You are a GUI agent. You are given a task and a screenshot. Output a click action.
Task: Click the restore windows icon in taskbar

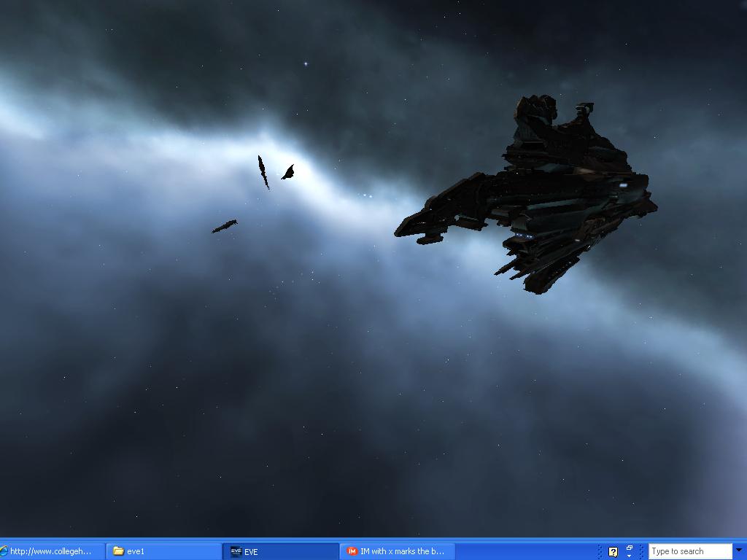[x=630, y=548]
